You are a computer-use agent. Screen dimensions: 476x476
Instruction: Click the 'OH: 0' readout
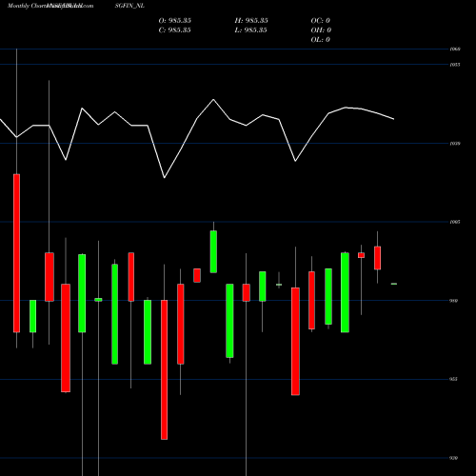click(321, 30)
